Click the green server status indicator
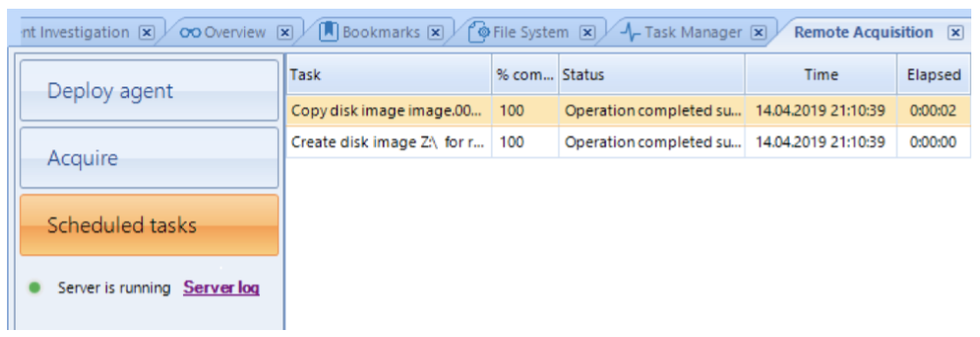The image size is (980, 337). (x=35, y=288)
